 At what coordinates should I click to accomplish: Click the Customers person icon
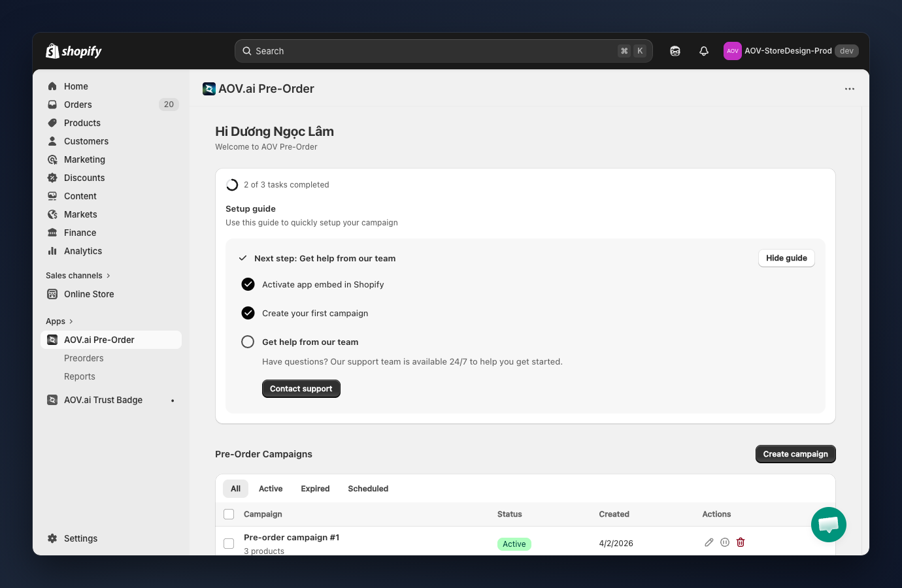pos(52,141)
